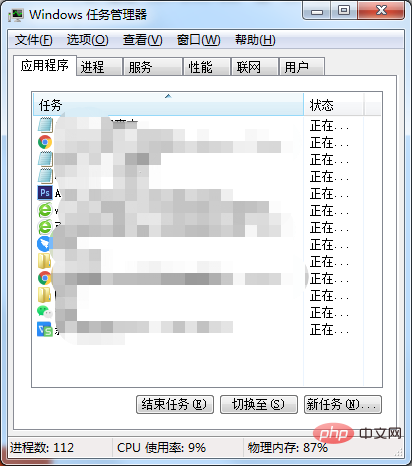The width and height of the screenshot is (412, 466).
Task: Select the first Internet Explorer task icon
Action: click(x=45, y=210)
